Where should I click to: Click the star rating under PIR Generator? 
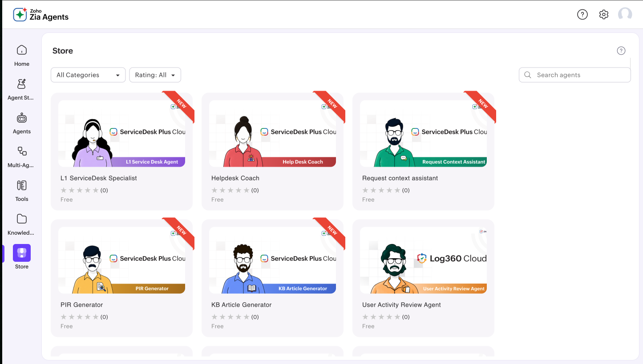pos(80,317)
